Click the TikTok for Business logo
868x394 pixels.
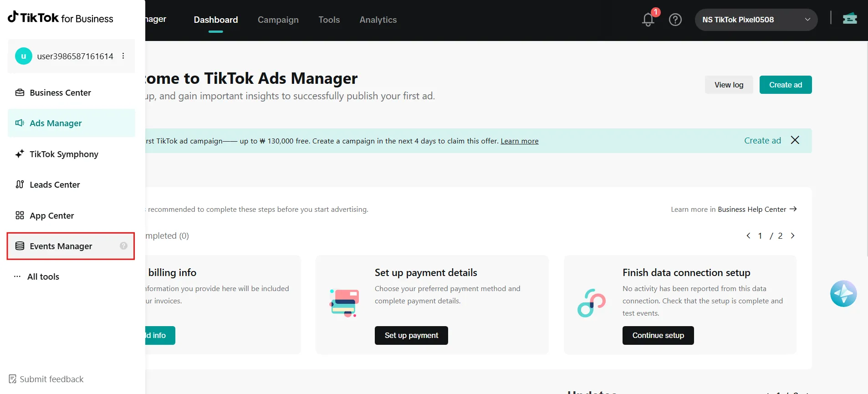(61, 17)
